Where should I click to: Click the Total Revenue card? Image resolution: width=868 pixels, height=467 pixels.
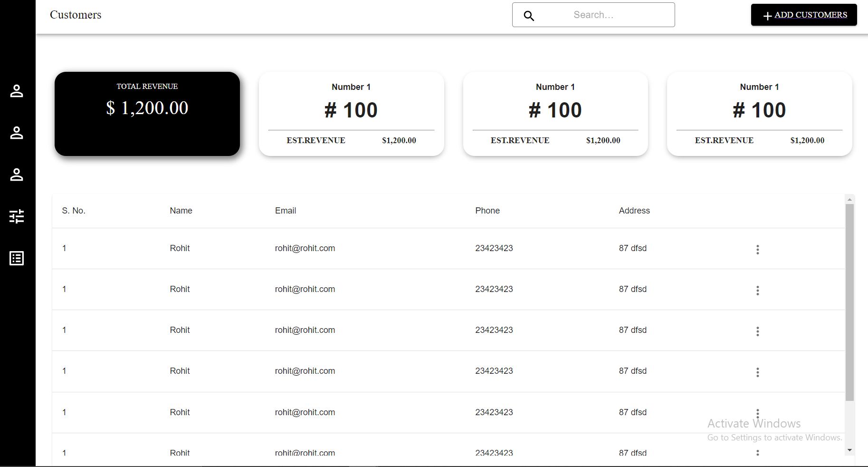147,114
